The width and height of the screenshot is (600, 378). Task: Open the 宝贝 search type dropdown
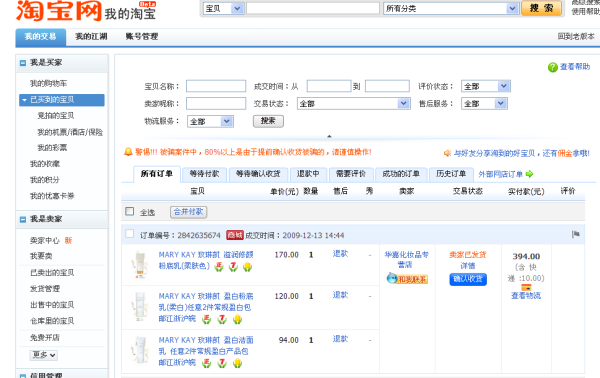(223, 8)
